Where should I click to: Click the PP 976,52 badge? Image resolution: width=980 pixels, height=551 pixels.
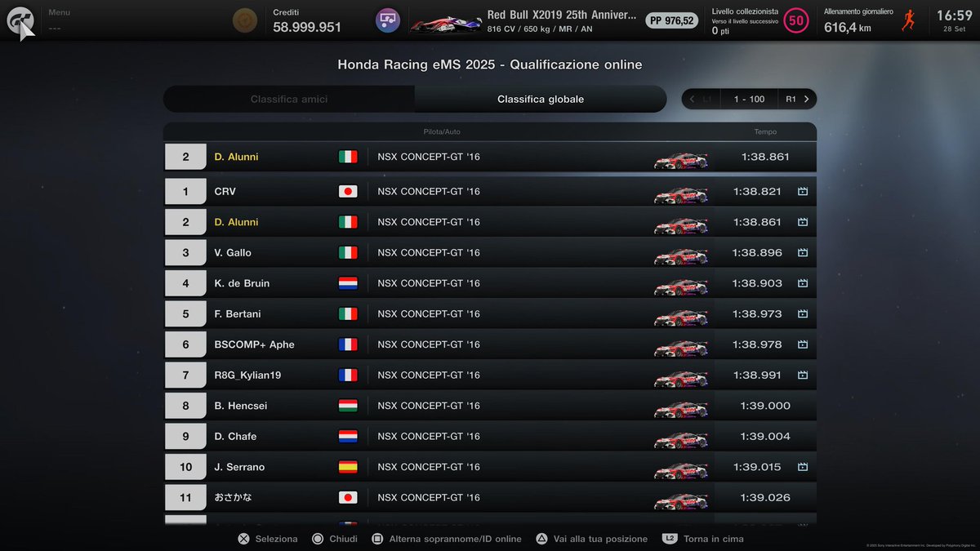tap(672, 20)
